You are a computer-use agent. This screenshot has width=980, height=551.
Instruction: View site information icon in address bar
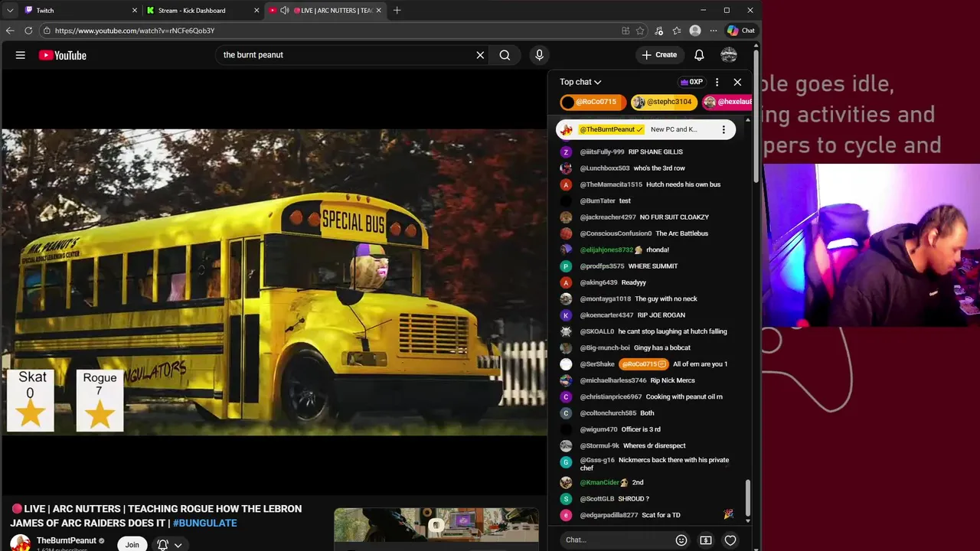pyautogui.click(x=47, y=31)
